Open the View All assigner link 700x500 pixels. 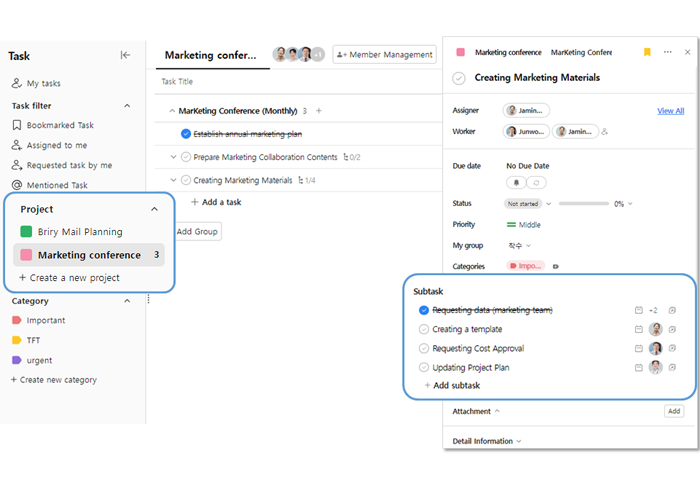pos(670,111)
